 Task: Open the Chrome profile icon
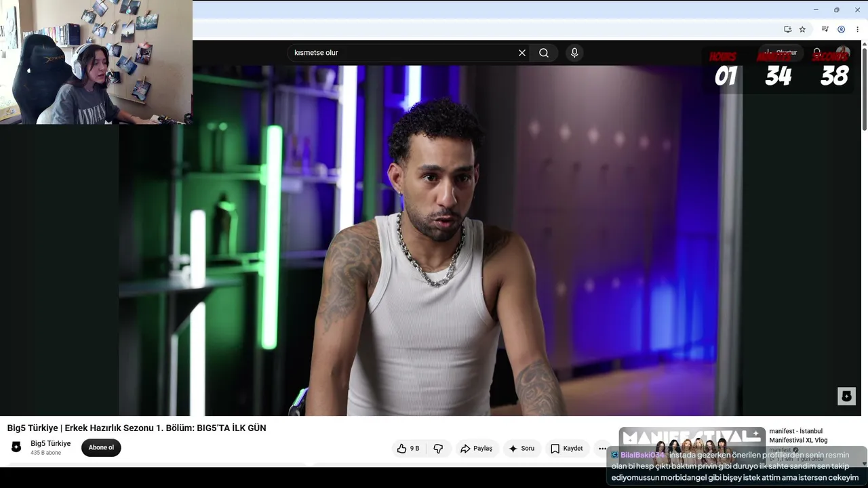841,29
